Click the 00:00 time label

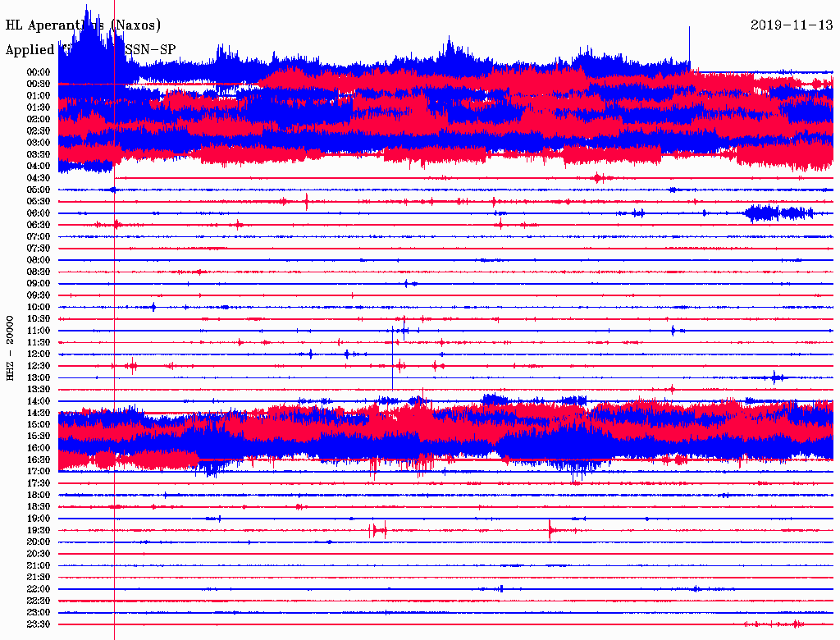pyautogui.click(x=39, y=72)
